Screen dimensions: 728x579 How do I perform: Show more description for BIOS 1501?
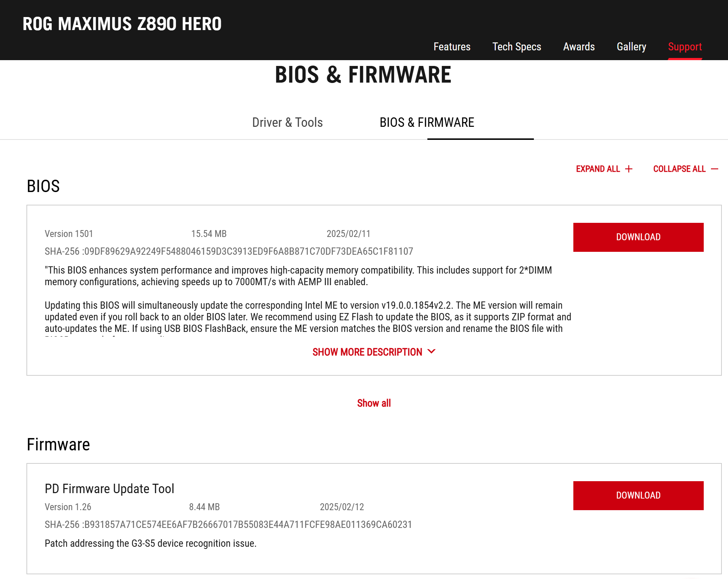367,352
